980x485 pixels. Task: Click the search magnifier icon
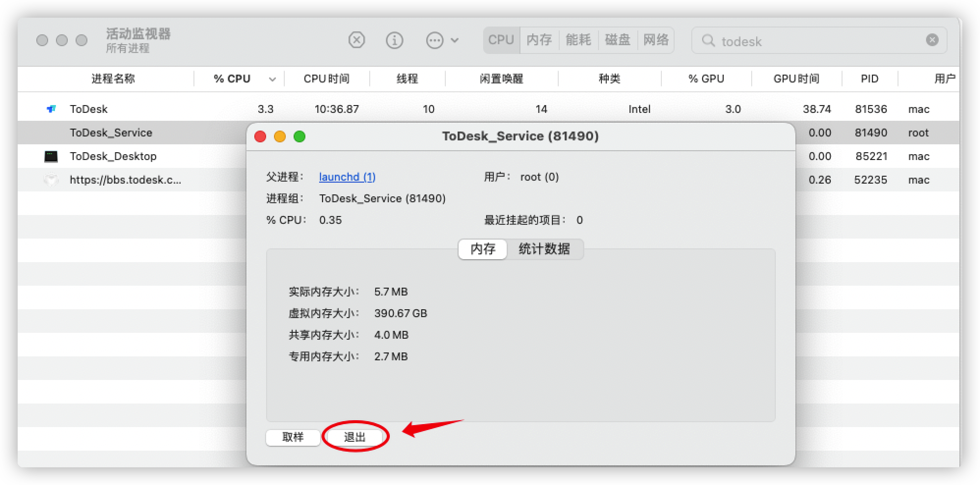(x=708, y=41)
